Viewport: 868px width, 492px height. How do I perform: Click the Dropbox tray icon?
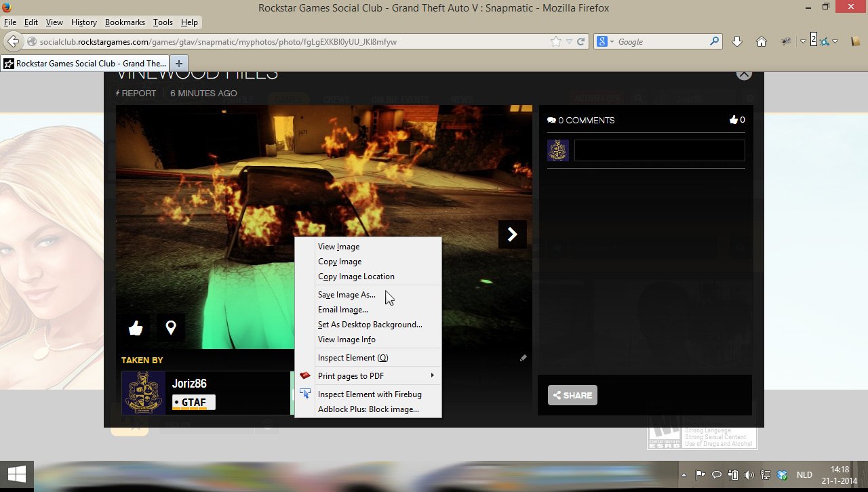(783, 475)
